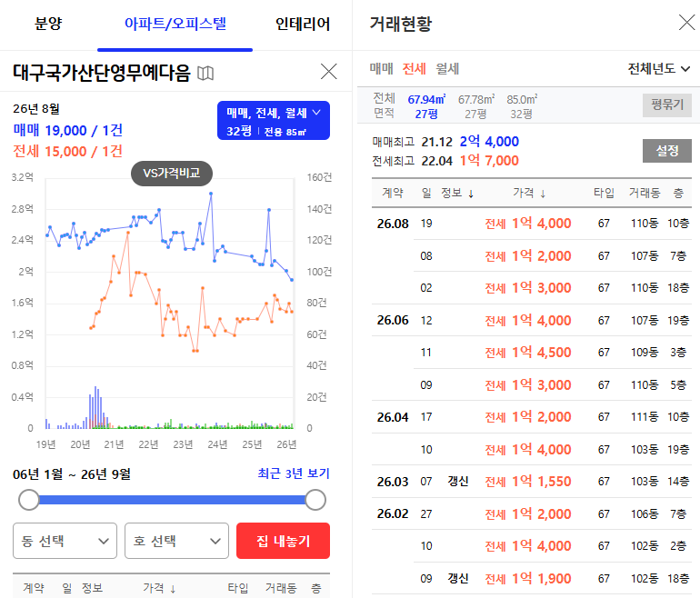
Task: Click 06년 1월 ~ 26년 9월 range text
Action: [72, 473]
